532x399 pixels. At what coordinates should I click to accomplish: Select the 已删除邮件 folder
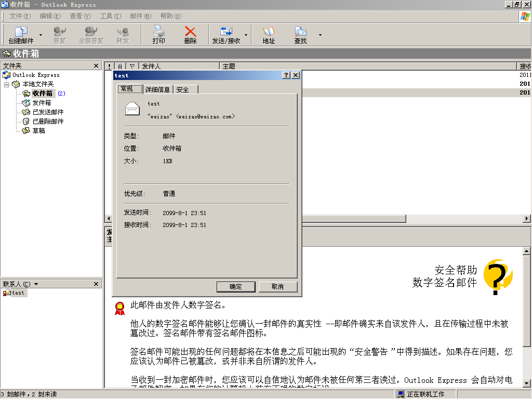[48, 122]
